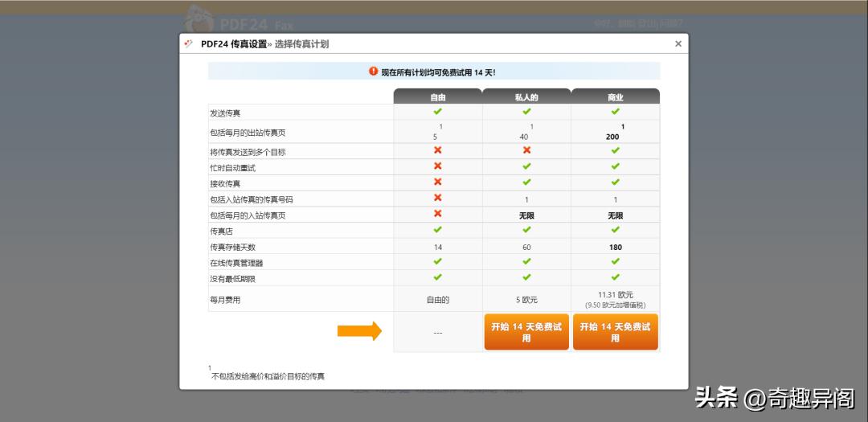868x422 pixels.
Task: Click red cross for 包括入站传真的传真号码 in 自由 column
Action: tap(438, 198)
